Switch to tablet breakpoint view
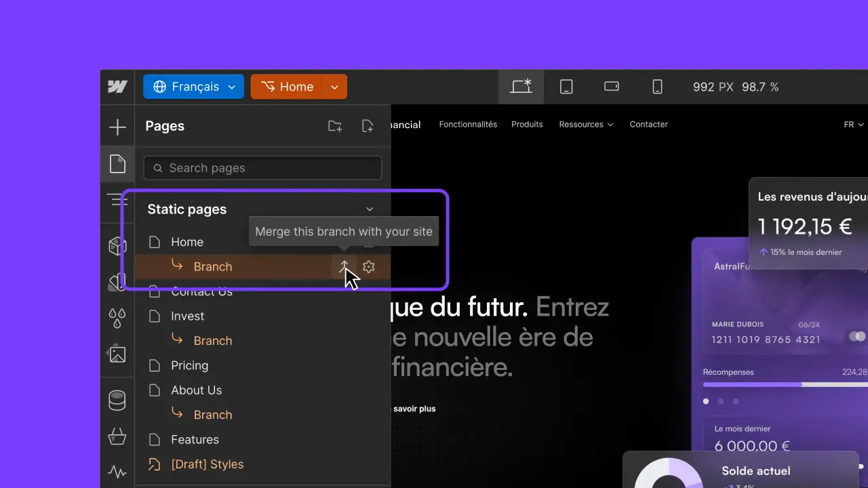 (566, 86)
